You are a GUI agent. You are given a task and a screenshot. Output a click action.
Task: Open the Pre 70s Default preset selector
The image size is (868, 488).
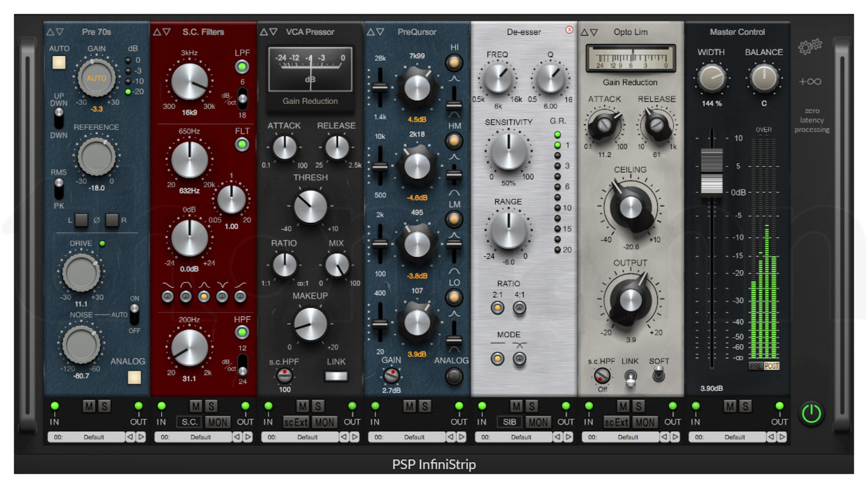pyautogui.click(x=87, y=437)
